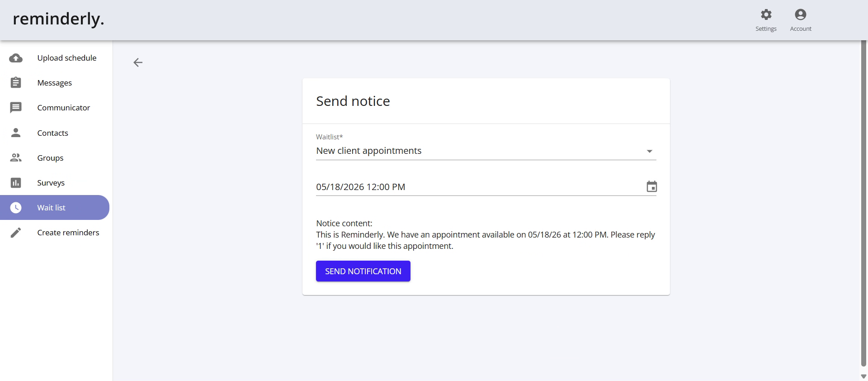Open the New client appointments select field
This screenshot has width=868, height=381.
pos(486,151)
